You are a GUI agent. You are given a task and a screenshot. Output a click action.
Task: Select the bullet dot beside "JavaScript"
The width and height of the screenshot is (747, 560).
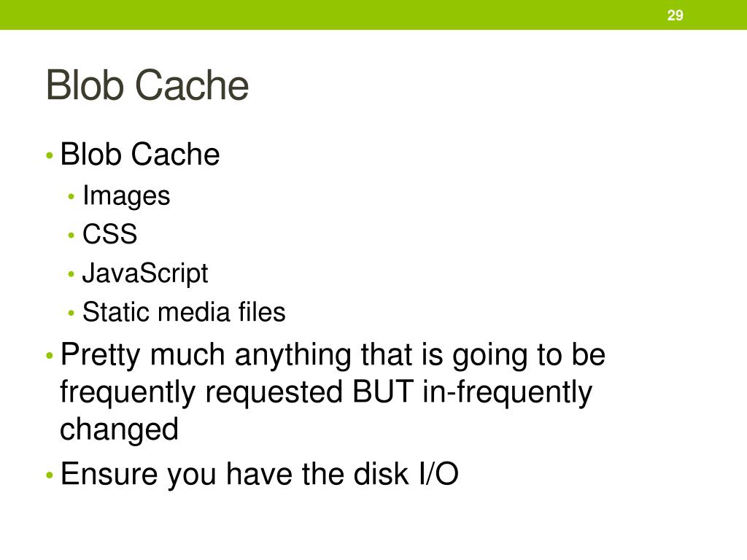pos(71,275)
